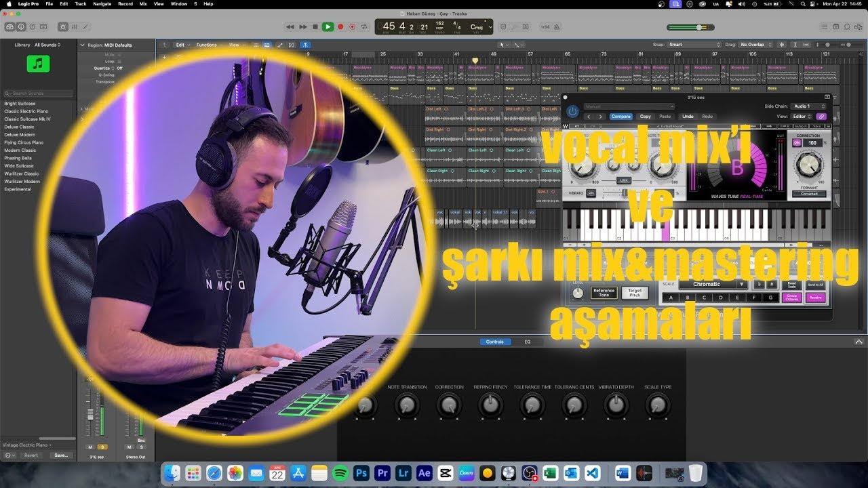This screenshot has height=488, width=868.
Task: Open the Editors pencil icon
Action: 85,27
